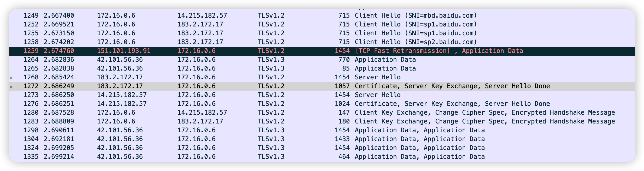Viewport: 644px width, 171px height.
Task: Select packet 1304 with length 1433
Action: point(342,139)
